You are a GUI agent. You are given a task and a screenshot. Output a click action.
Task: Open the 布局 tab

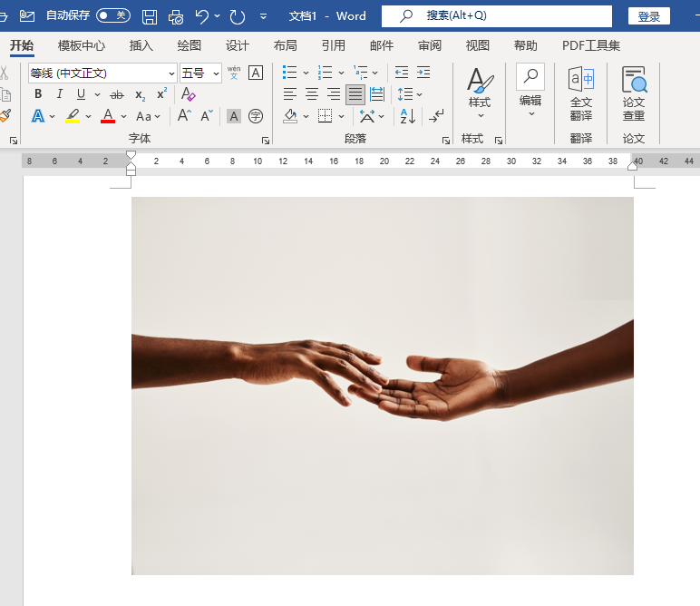[286, 45]
